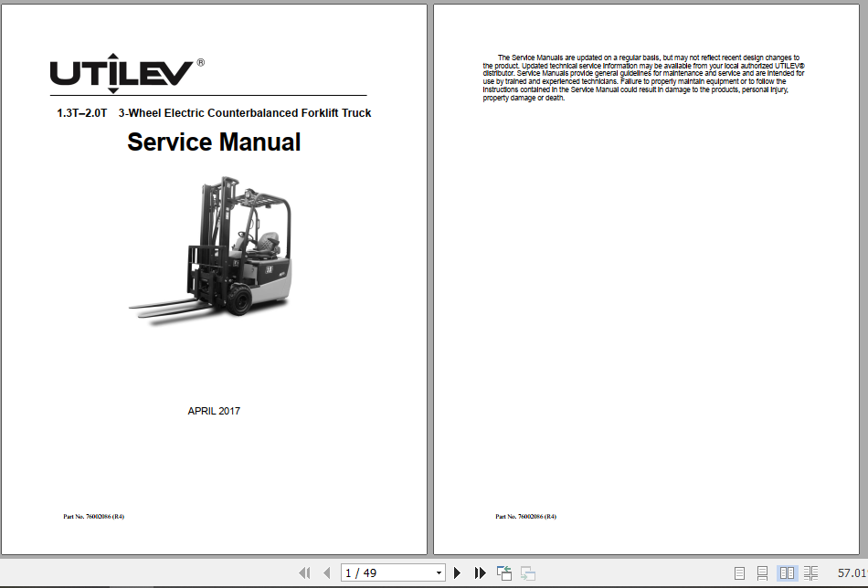Click the previous view icon
Viewport: 868px width, 588px height.
point(504,573)
